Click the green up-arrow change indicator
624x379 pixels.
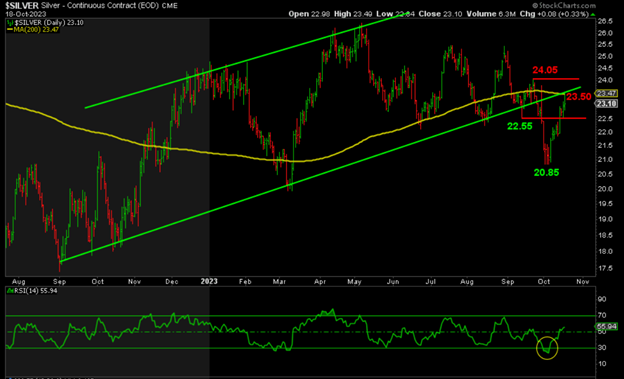tap(593, 14)
